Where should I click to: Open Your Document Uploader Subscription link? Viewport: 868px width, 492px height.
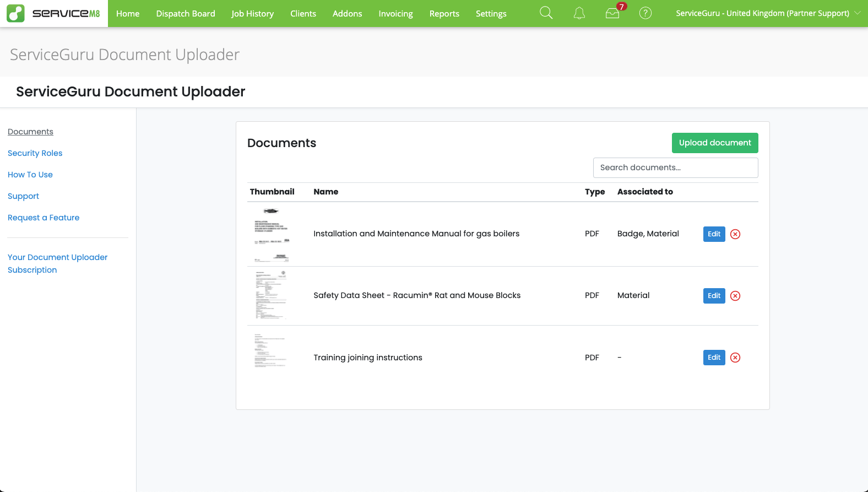click(x=57, y=263)
